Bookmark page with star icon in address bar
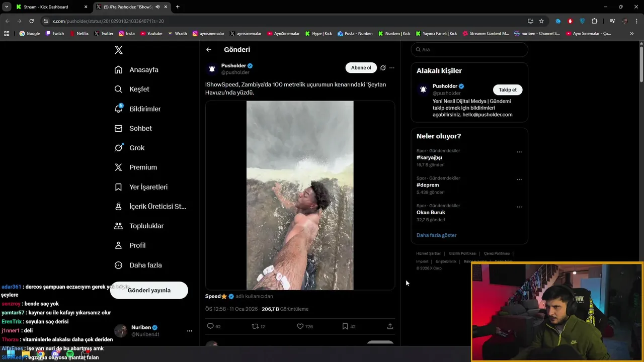Image resolution: width=644 pixels, height=362 pixels. click(541, 21)
